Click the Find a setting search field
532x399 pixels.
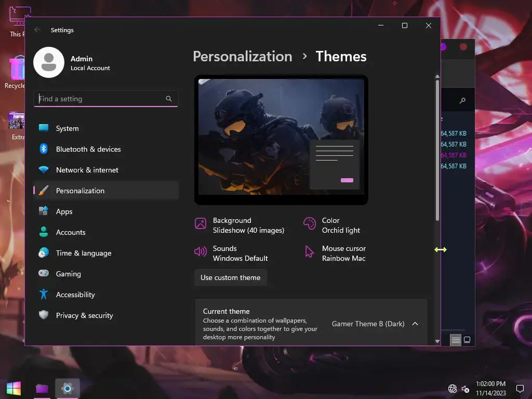click(x=106, y=99)
